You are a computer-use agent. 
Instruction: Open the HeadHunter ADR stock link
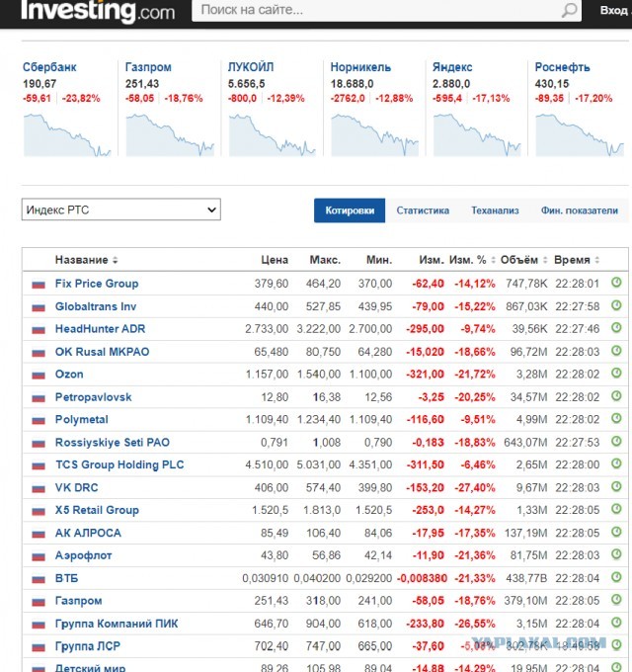click(100, 329)
